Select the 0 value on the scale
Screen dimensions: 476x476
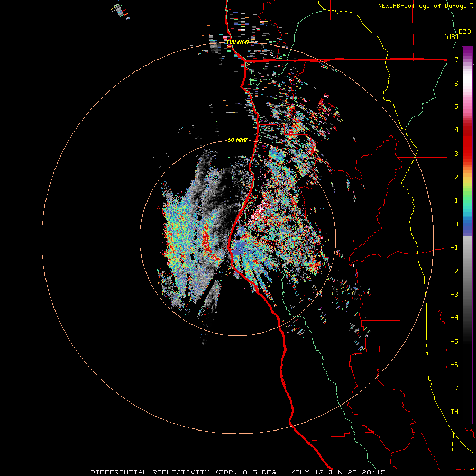click(x=456, y=224)
